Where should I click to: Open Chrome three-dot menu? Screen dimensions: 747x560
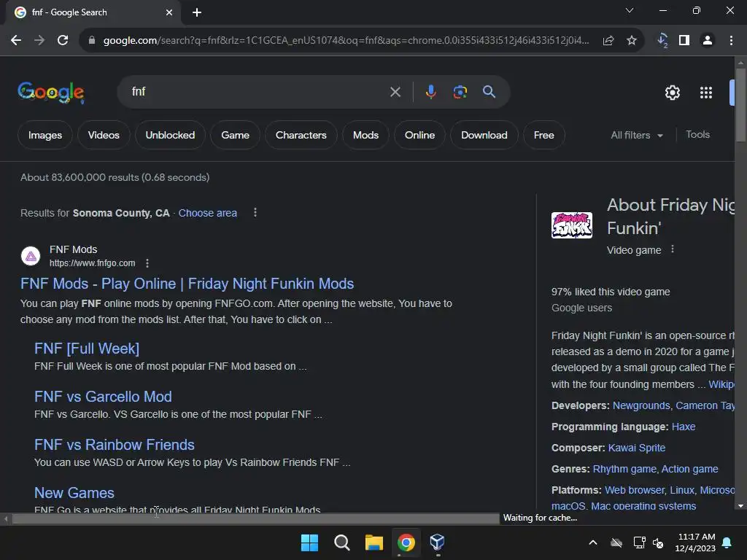click(x=731, y=41)
